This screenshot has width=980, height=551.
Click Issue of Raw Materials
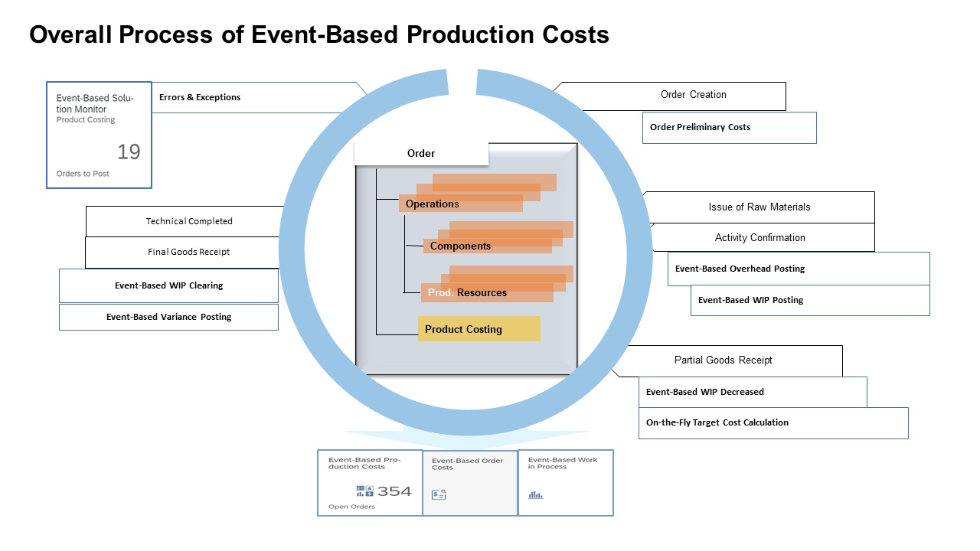point(761,207)
